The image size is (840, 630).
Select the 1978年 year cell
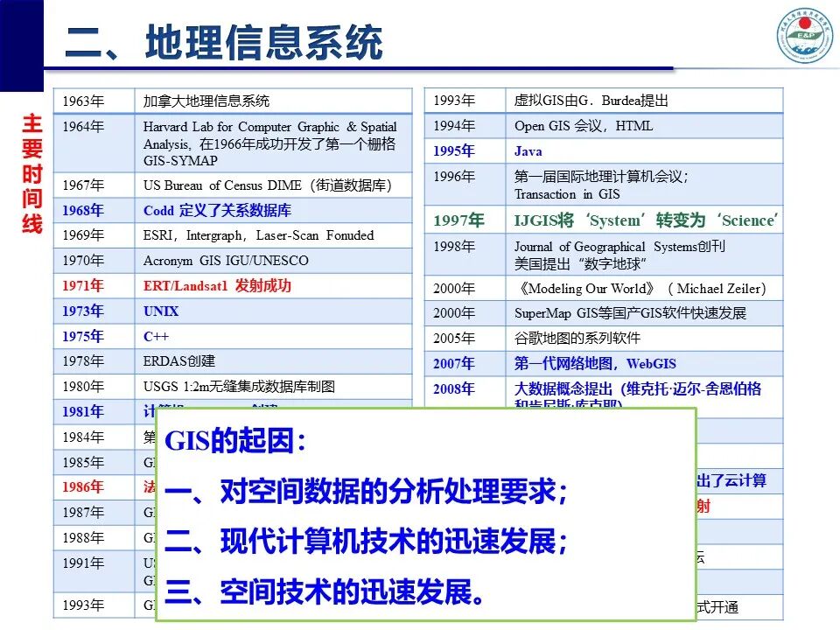(94, 361)
